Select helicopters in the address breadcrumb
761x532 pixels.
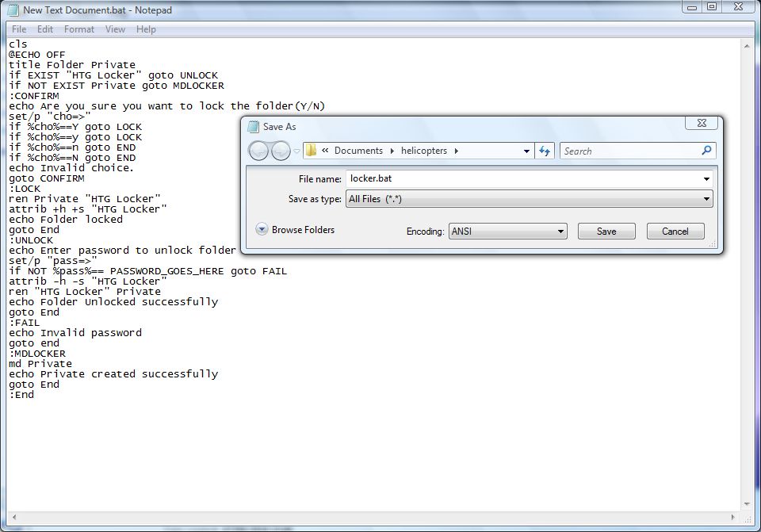[x=423, y=151]
